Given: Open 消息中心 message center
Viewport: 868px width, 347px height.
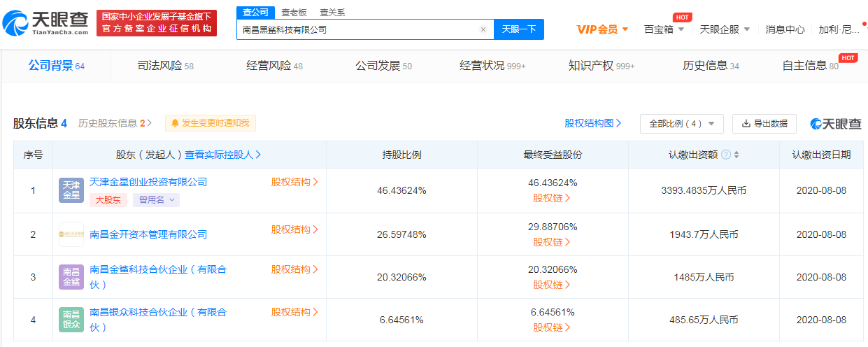Looking at the screenshot, I should point(785,29).
